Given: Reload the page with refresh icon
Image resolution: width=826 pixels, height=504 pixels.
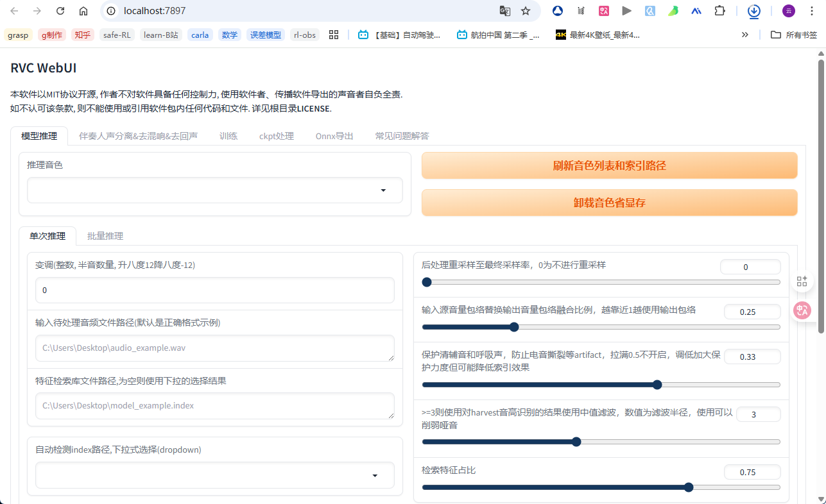Looking at the screenshot, I should (x=60, y=11).
